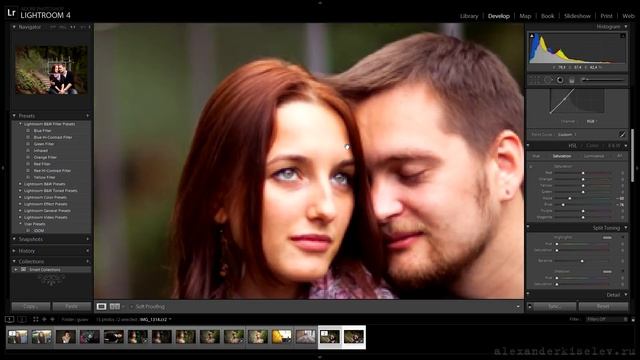The width and height of the screenshot is (640, 360).
Task: Click the plus icon on the Collections panel
Action: tap(87, 261)
